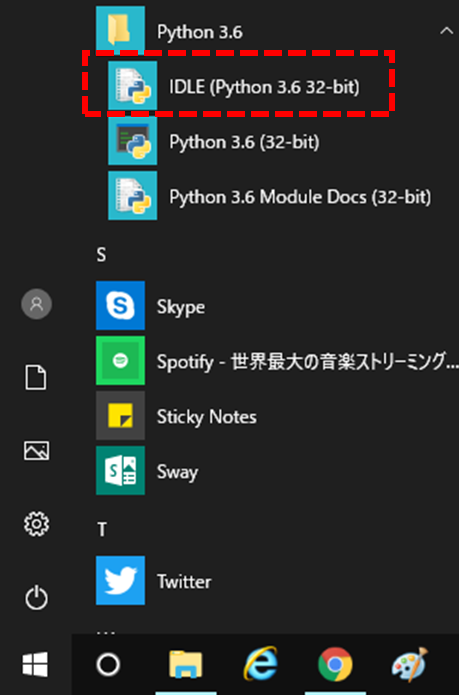
Task: Click the "Spotify - 世界最大の音楽ストリーミング" text
Action: [x=307, y=362]
